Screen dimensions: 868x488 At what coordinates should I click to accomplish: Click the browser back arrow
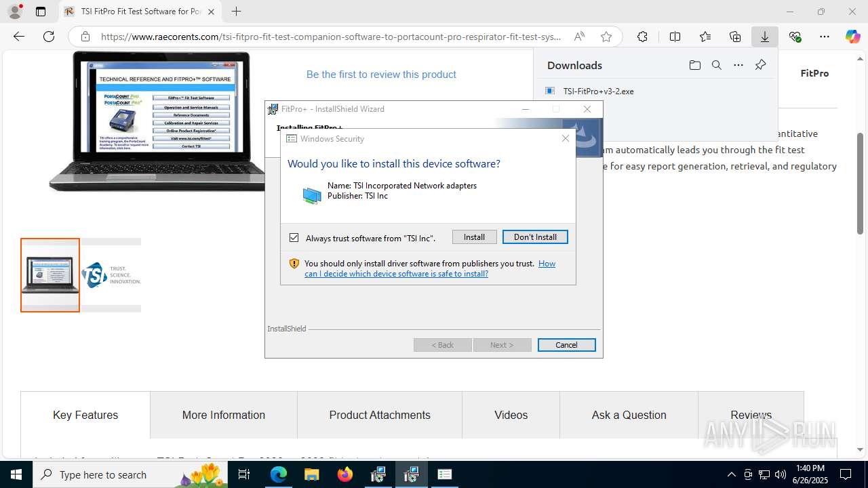[19, 37]
